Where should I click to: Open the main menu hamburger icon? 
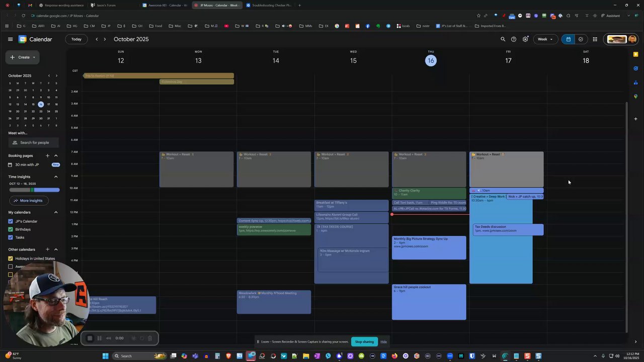(10, 39)
